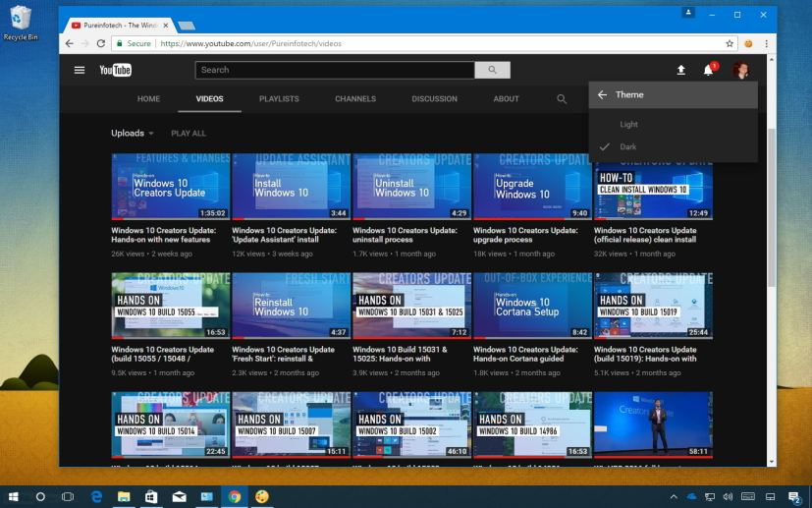Open 'upgrade process' video title link

point(525,235)
